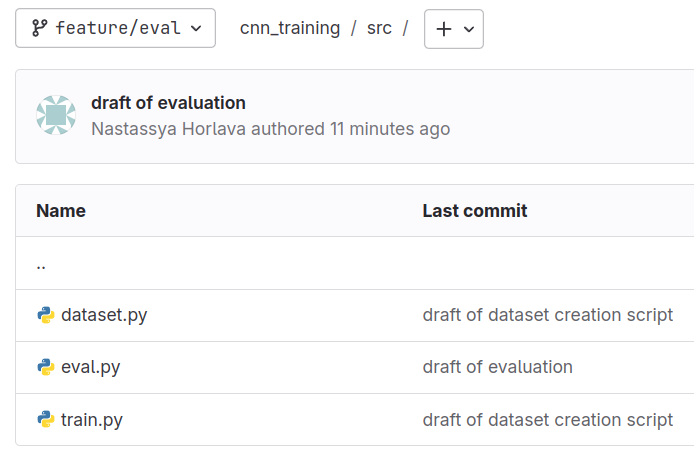
Task: Open dataset.py's last commit message link
Action: (x=547, y=315)
